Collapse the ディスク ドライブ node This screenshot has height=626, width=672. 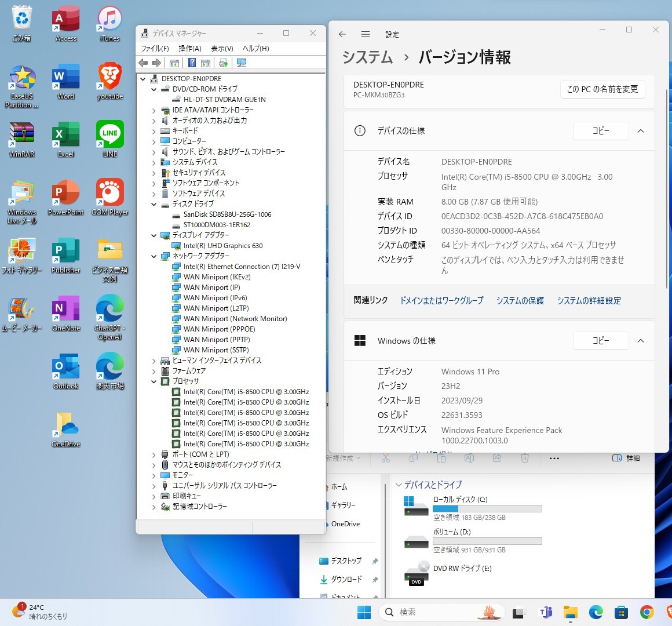click(154, 204)
